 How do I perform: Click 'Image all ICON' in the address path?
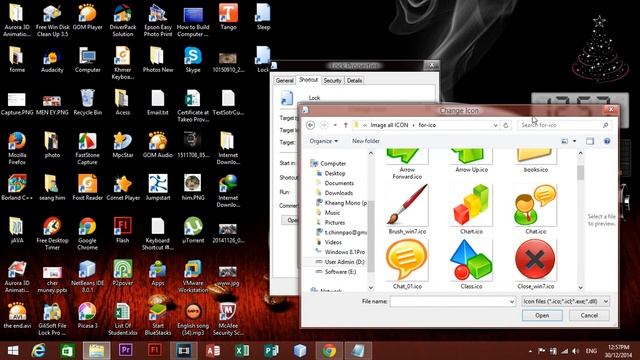point(389,125)
